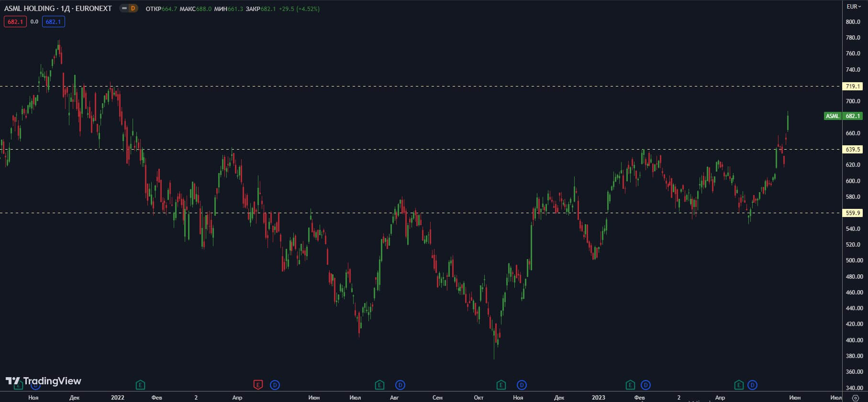Click the 600.0 price scale label
The height and width of the screenshot is (402, 868).
click(853, 181)
